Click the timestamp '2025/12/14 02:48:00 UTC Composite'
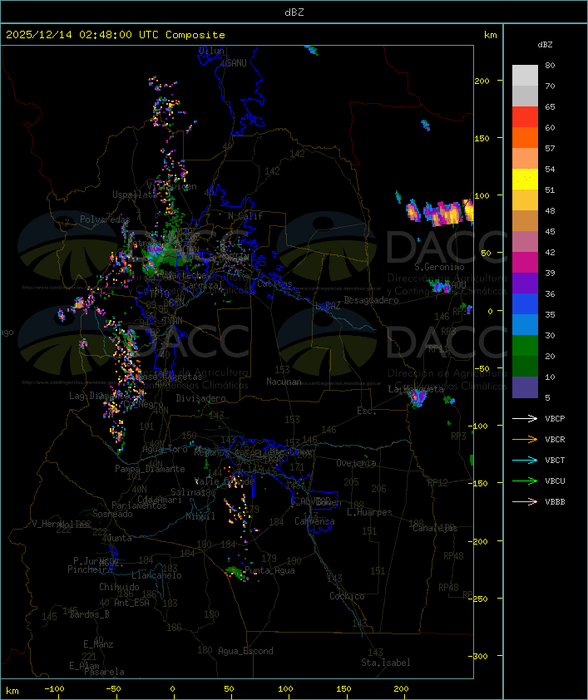Image resolution: width=588 pixels, height=700 pixels. pos(116,35)
